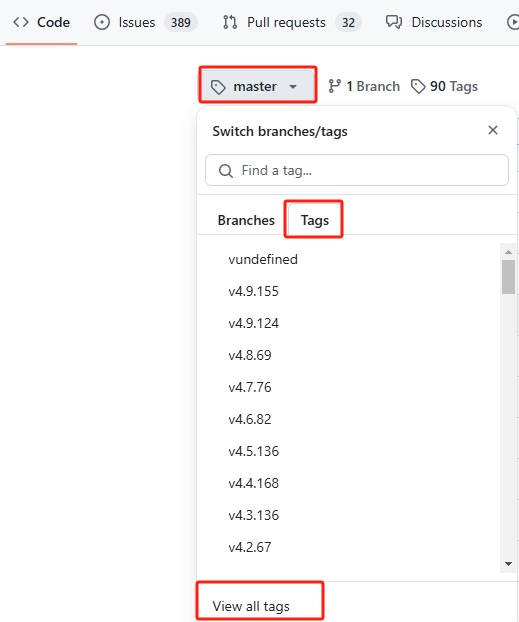Screen dimensions: 519x622
Task: Select tag v4.8.69
Action: tap(250, 355)
